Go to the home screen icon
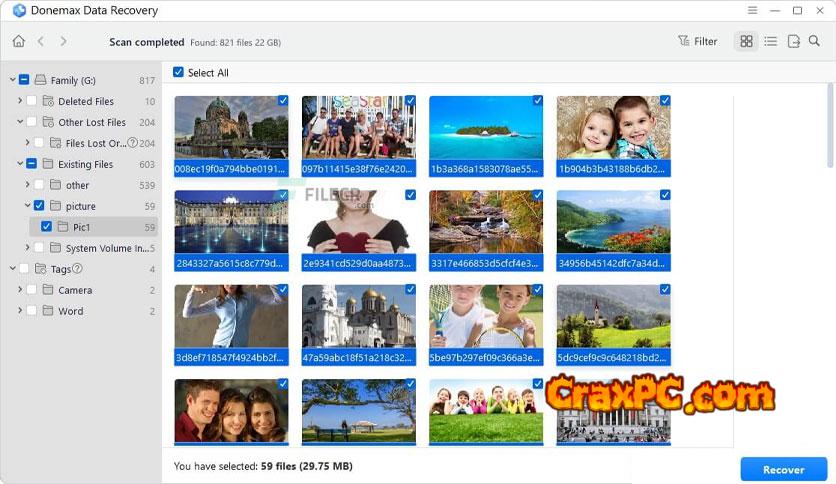Viewport: 836px width, 484px height. point(19,41)
